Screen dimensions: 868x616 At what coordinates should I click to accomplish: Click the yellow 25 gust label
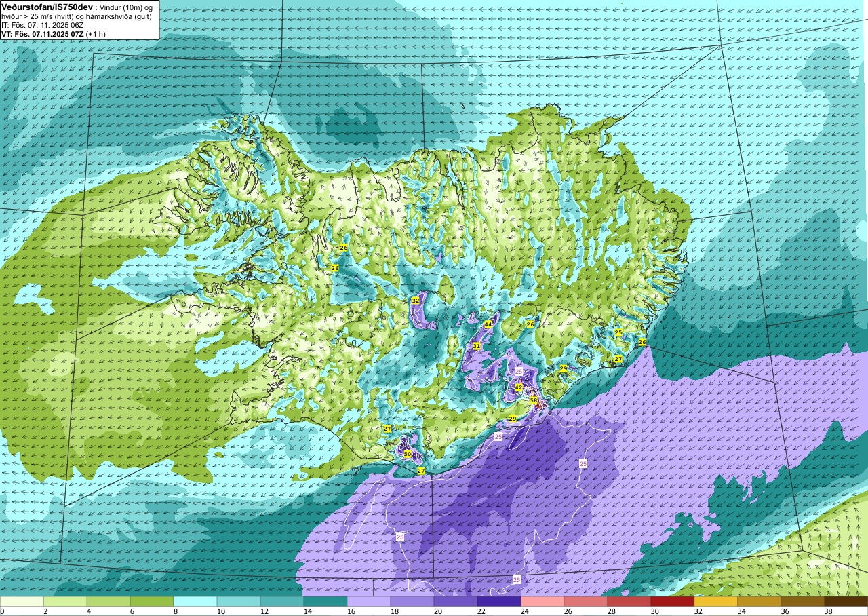618,332
